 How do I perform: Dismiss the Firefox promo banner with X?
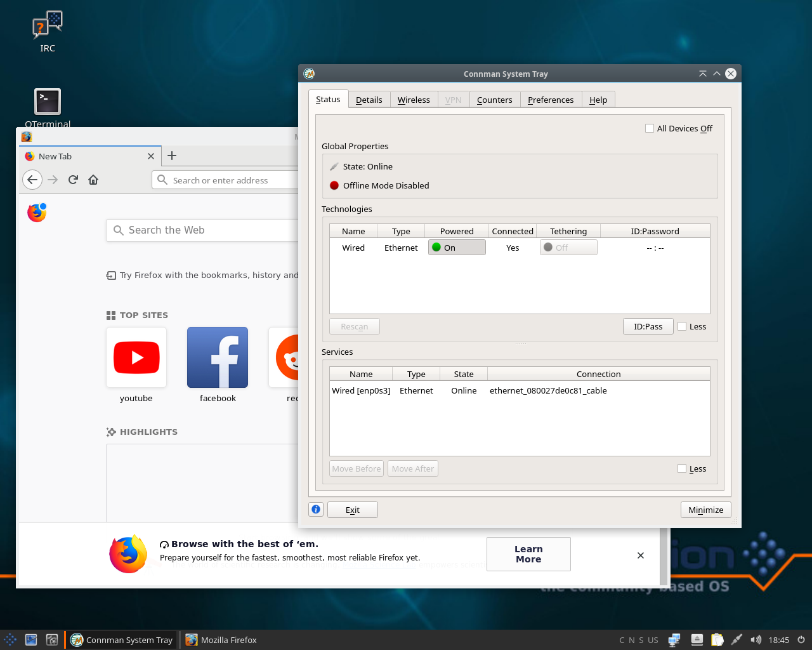[x=641, y=555]
